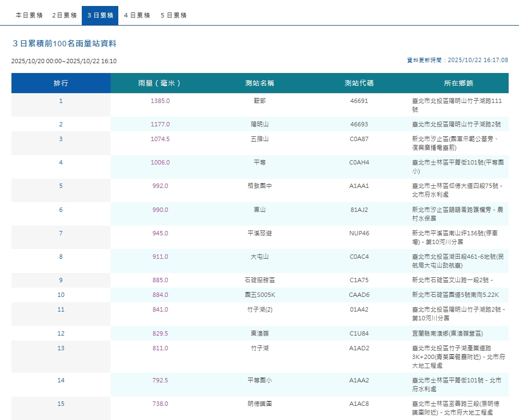
Task: Select station name 國五S005K
Action: coord(260,295)
